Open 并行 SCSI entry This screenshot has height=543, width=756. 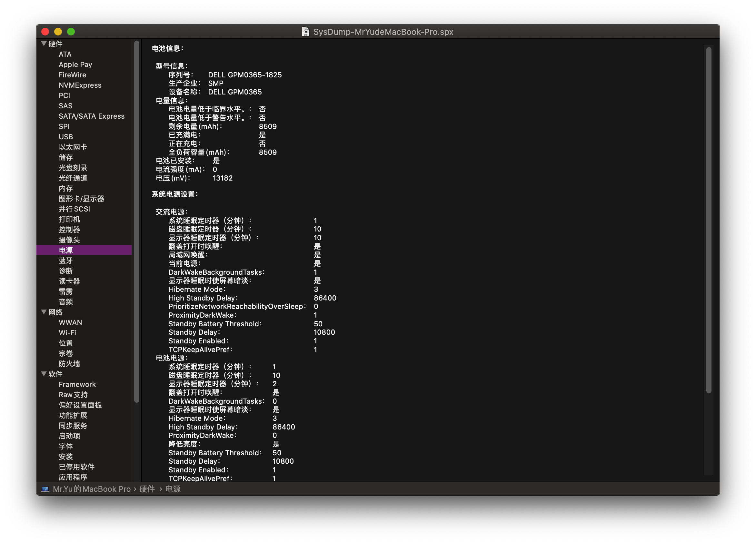coord(74,209)
